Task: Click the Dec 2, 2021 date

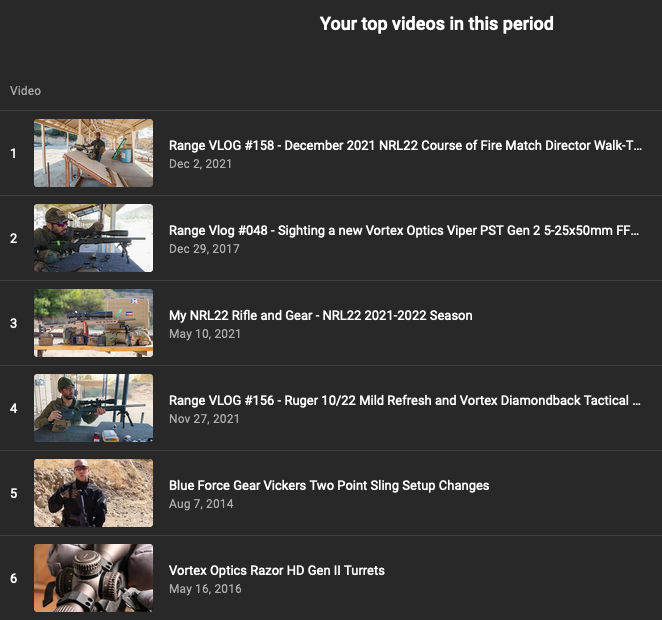Action: (200, 164)
